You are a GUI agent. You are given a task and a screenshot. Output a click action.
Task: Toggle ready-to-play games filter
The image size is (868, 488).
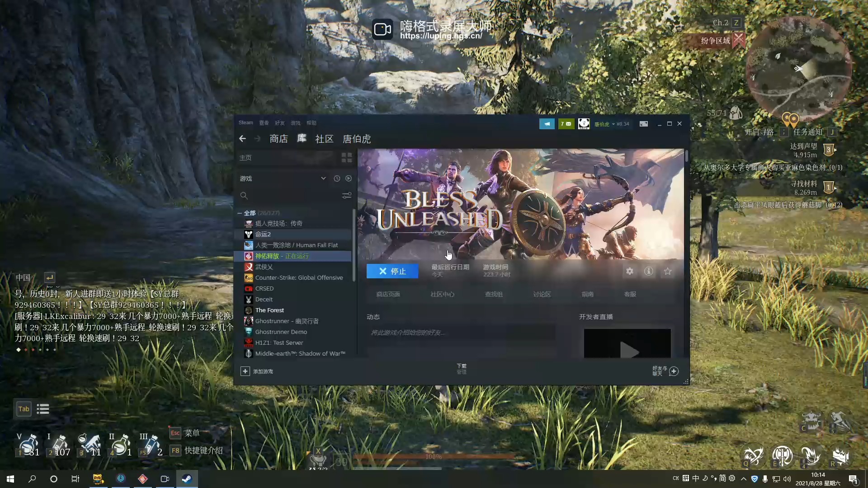pos(349,178)
